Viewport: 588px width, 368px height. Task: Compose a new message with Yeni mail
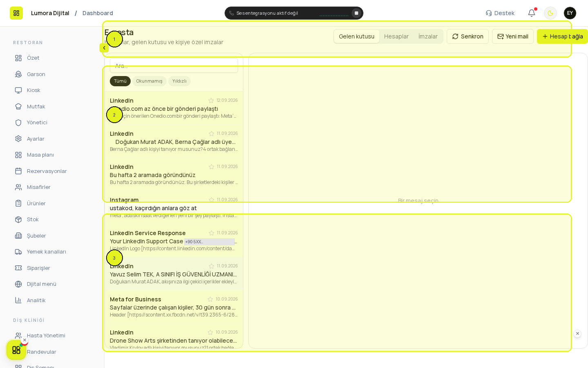point(513,36)
